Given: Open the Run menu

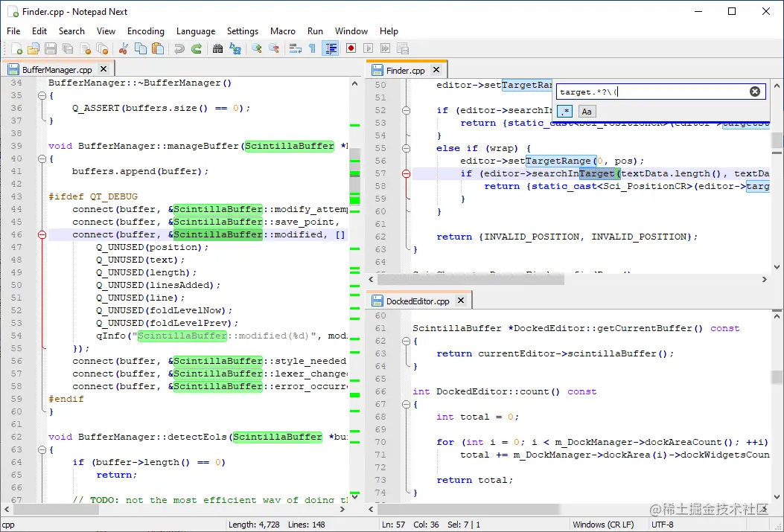Looking at the screenshot, I should (x=315, y=31).
